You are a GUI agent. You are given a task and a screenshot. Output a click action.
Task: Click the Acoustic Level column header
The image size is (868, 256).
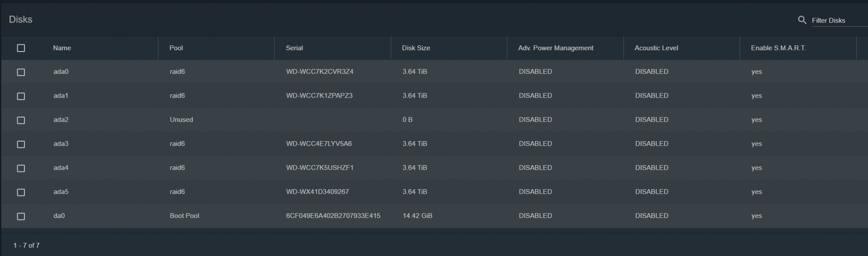[656, 48]
